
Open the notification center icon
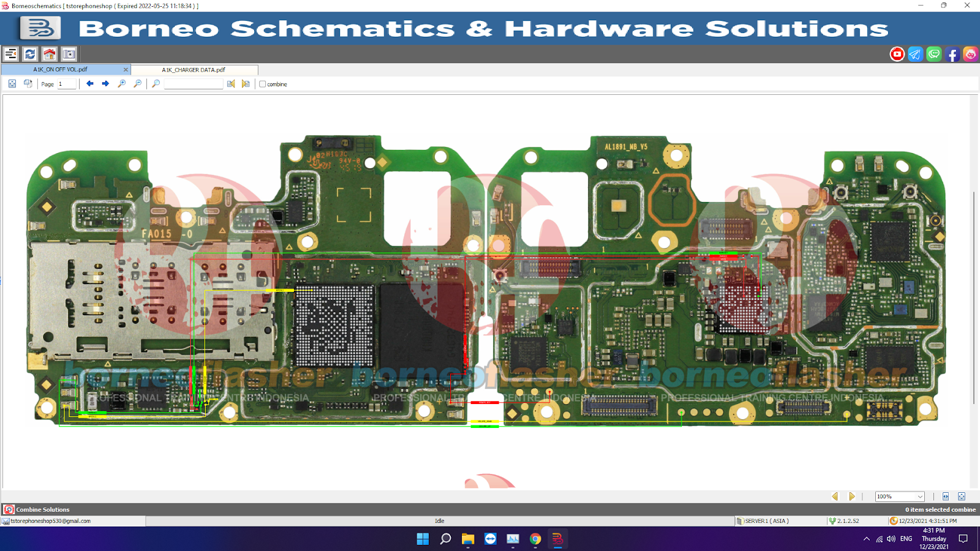coord(963,539)
